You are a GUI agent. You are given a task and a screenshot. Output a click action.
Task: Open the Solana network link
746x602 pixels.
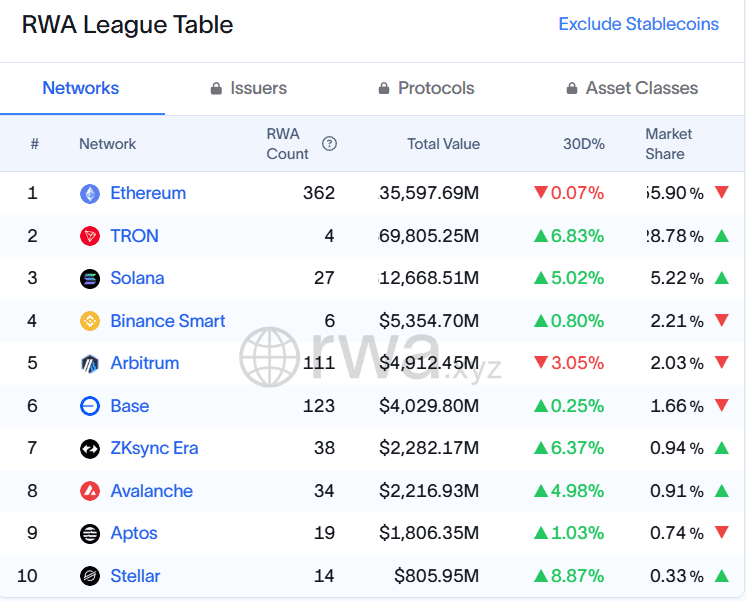point(137,278)
